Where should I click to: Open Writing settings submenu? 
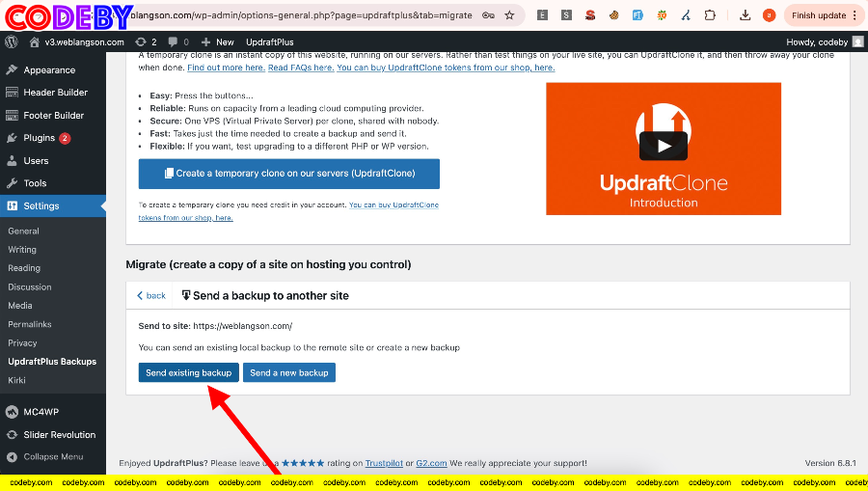pyautogui.click(x=22, y=250)
